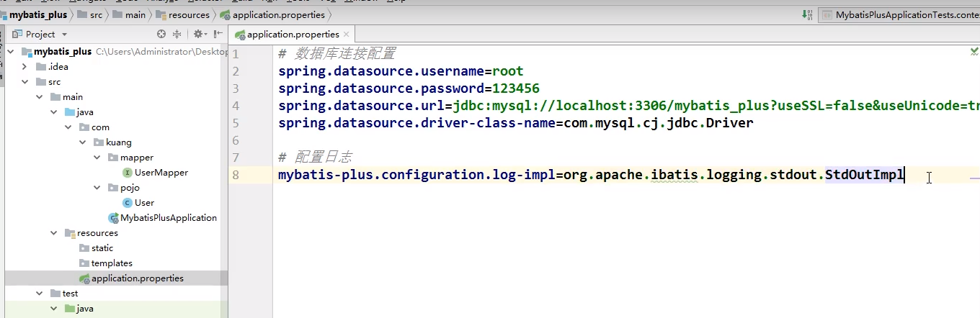Close the application.properties editor tab
This screenshot has height=318, width=980.
click(347, 34)
